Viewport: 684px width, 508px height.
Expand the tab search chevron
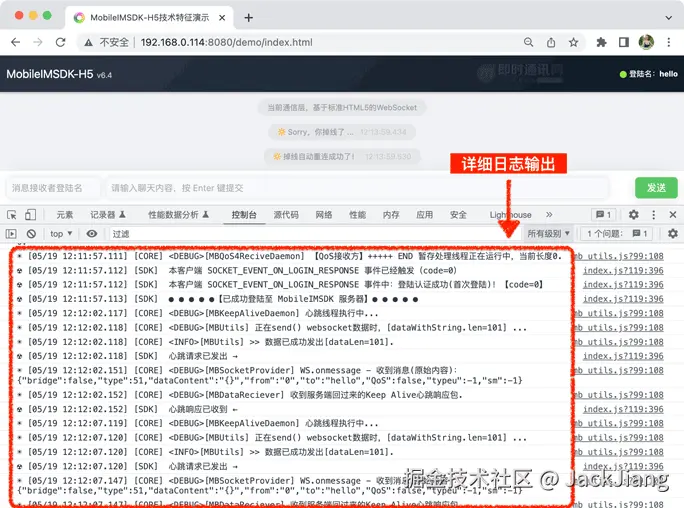tap(668, 18)
